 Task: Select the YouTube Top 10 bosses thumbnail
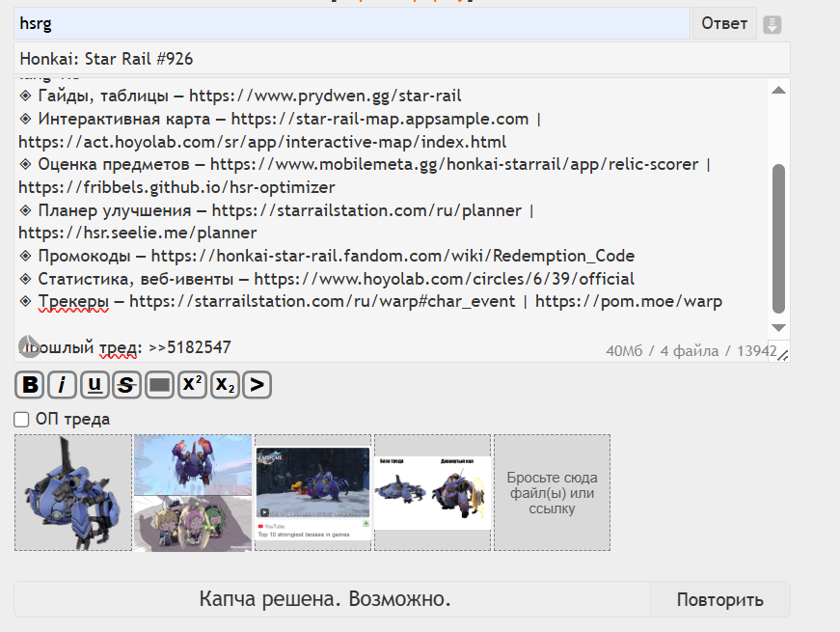tap(312, 493)
